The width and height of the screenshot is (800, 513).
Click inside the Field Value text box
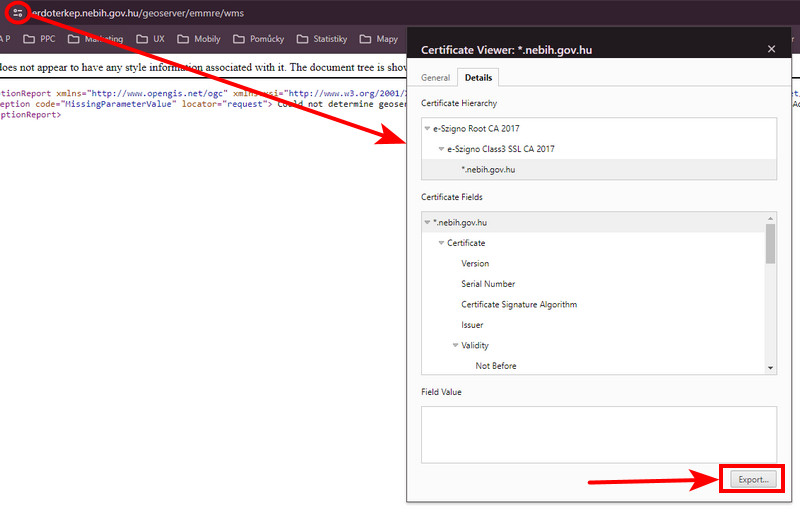point(598,434)
